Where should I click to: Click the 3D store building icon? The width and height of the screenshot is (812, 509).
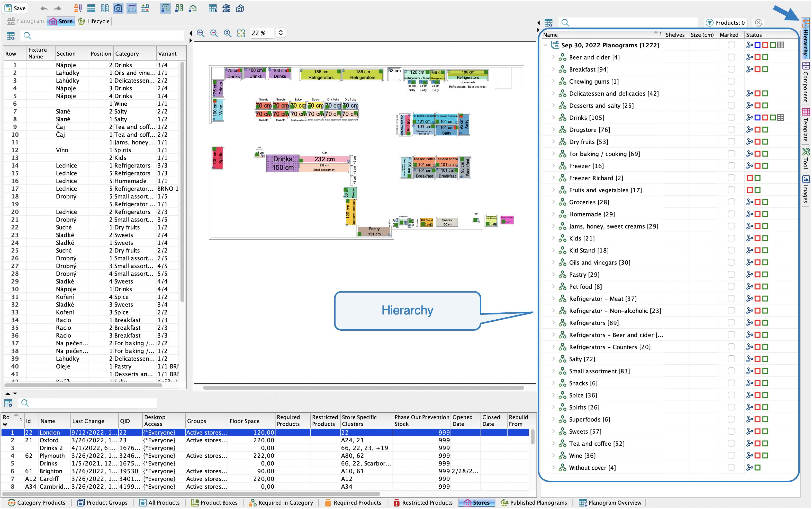click(x=240, y=8)
